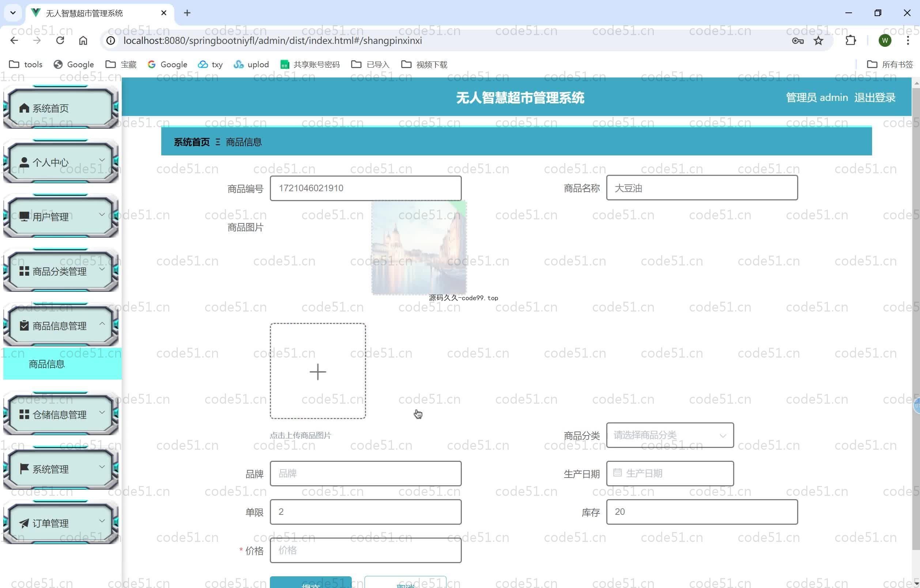Click the flag icon beside 系统管理
This screenshot has width=920, height=588.
tap(24, 469)
